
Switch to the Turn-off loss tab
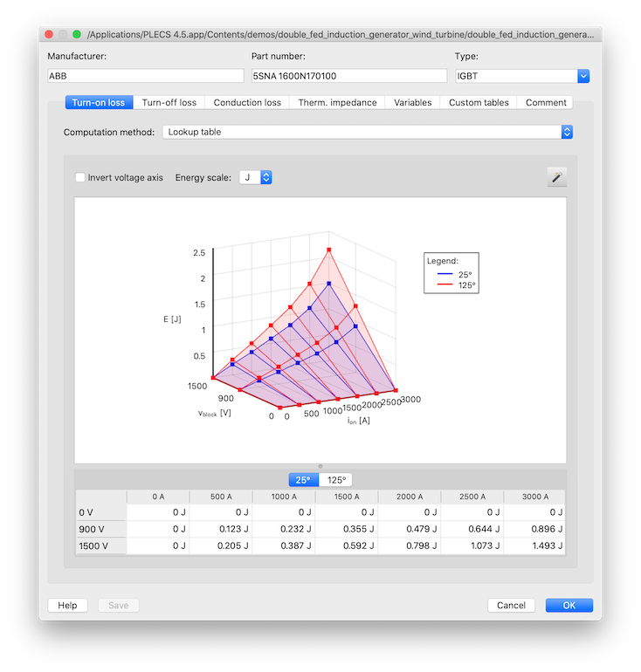coord(169,102)
